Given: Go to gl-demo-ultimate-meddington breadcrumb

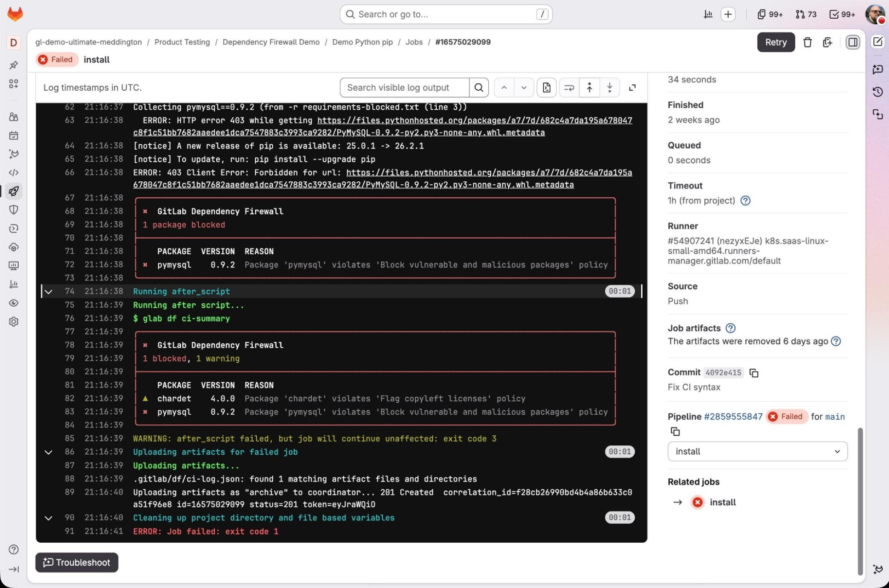Looking at the screenshot, I should [x=88, y=42].
